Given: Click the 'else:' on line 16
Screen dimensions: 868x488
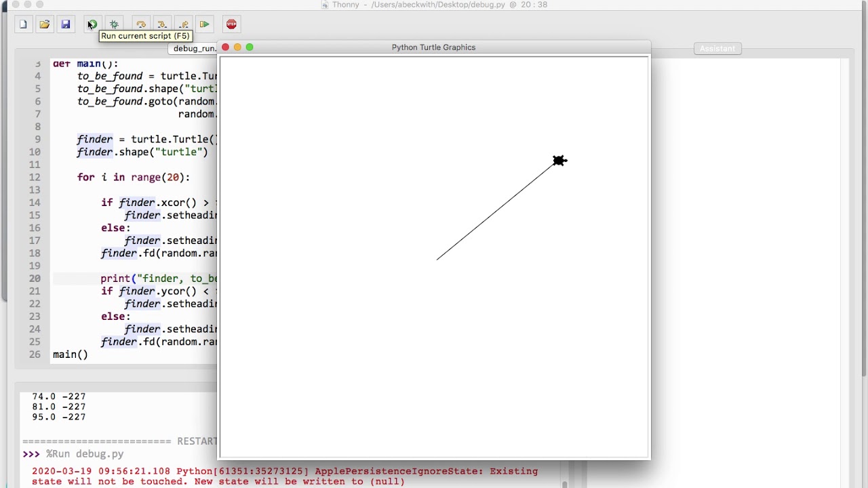Looking at the screenshot, I should coord(116,228).
